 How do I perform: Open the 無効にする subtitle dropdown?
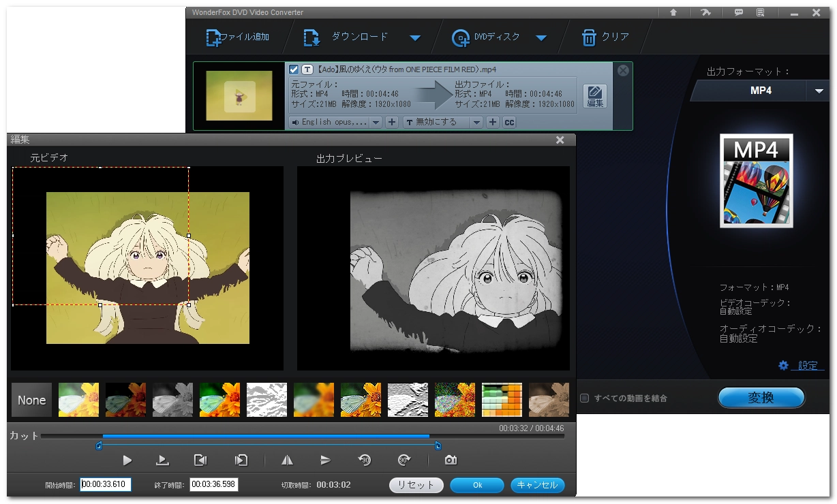pos(476,123)
